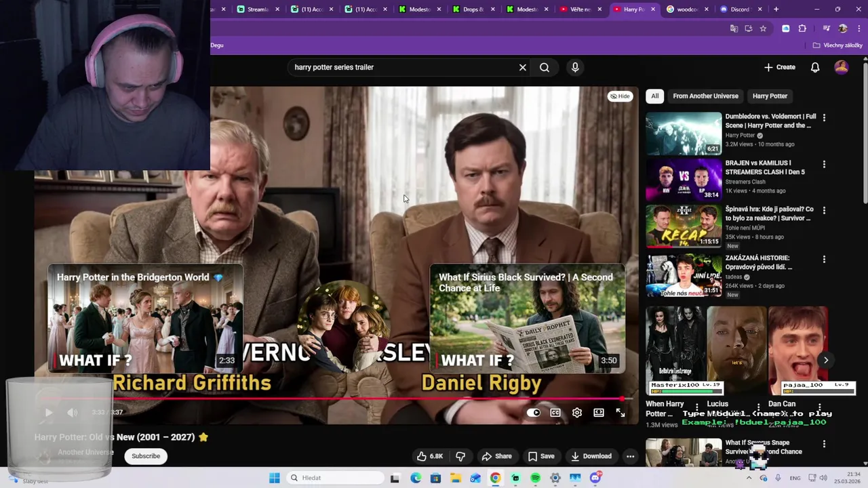Open File Explorer from the taskbar
This screenshot has width=868, height=488.
point(455,478)
